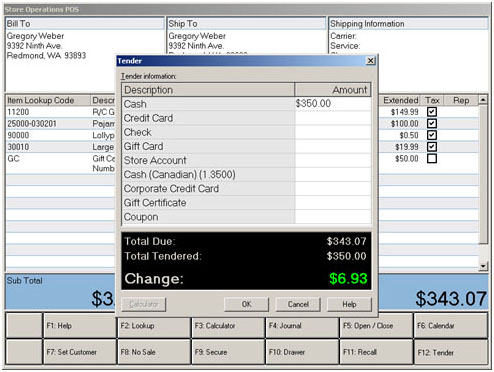494x372 pixels.
Task: Select the Credit Card amount field
Action: click(x=333, y=118)
